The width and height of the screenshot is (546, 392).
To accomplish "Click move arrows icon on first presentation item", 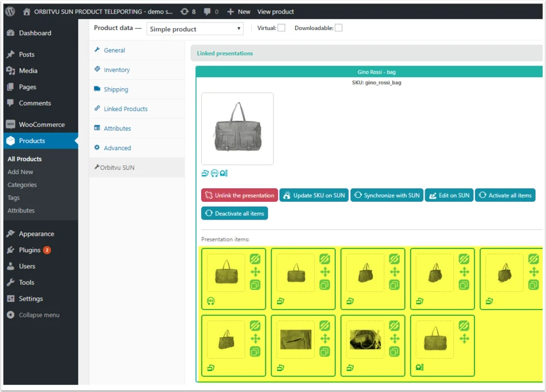I will 255,272.
